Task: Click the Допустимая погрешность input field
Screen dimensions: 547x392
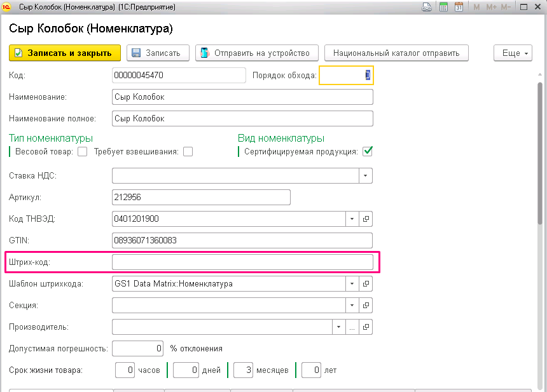Action: (x=137, y=348)
